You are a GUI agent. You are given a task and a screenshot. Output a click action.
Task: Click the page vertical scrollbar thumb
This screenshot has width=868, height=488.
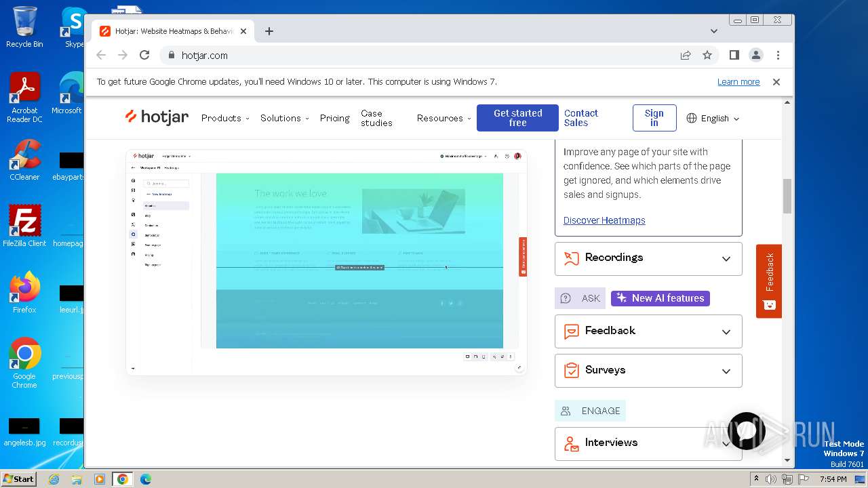click(787, 197)
